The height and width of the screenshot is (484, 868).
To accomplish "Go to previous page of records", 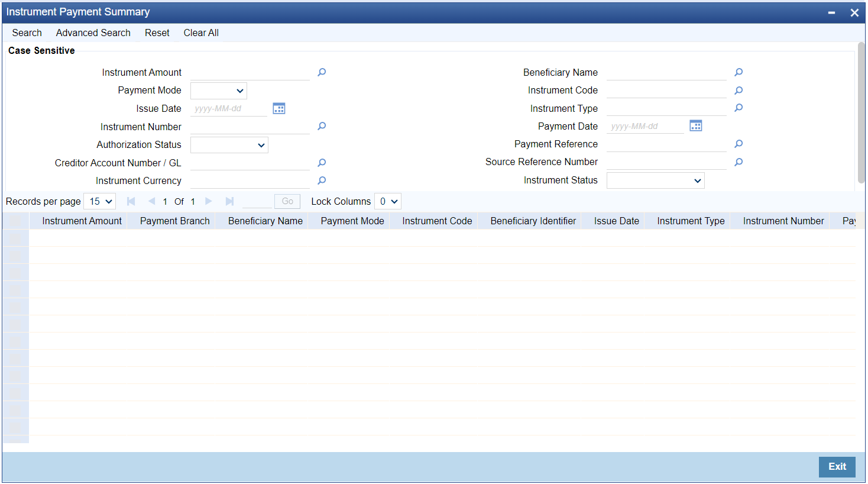I will 151,201.
